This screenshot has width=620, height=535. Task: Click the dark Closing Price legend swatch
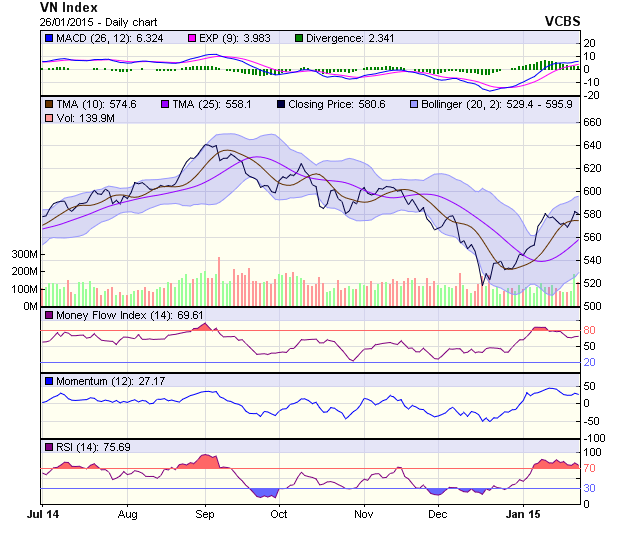click(282, 103)
